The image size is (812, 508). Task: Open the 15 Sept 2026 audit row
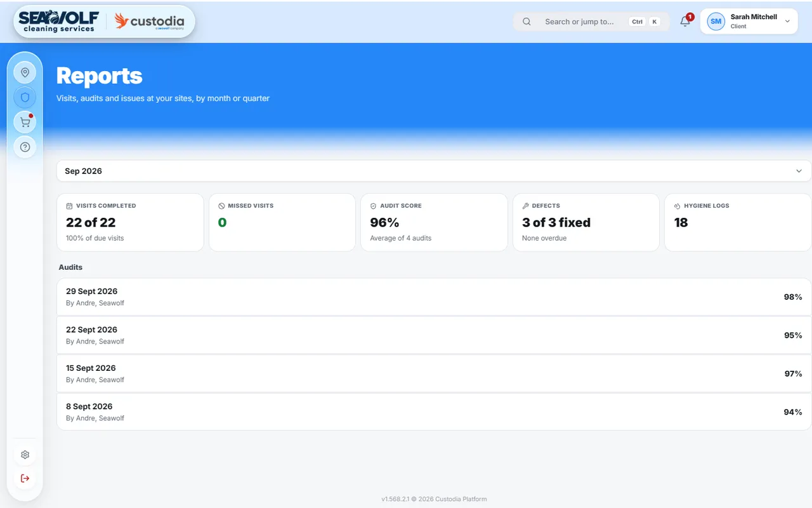click(434, 373)
